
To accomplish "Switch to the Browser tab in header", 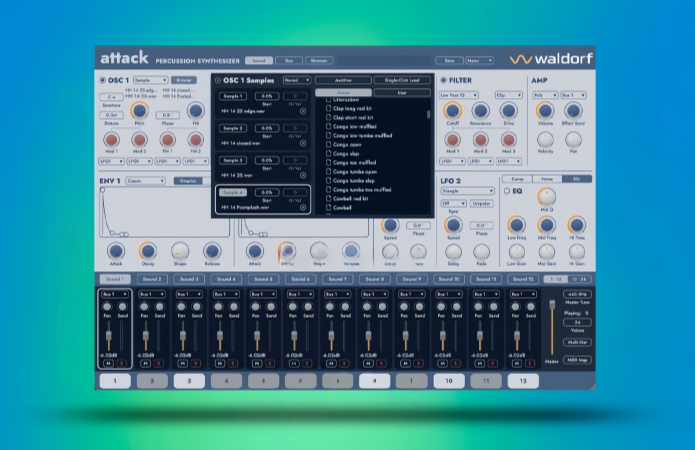I will click(319, 60).
